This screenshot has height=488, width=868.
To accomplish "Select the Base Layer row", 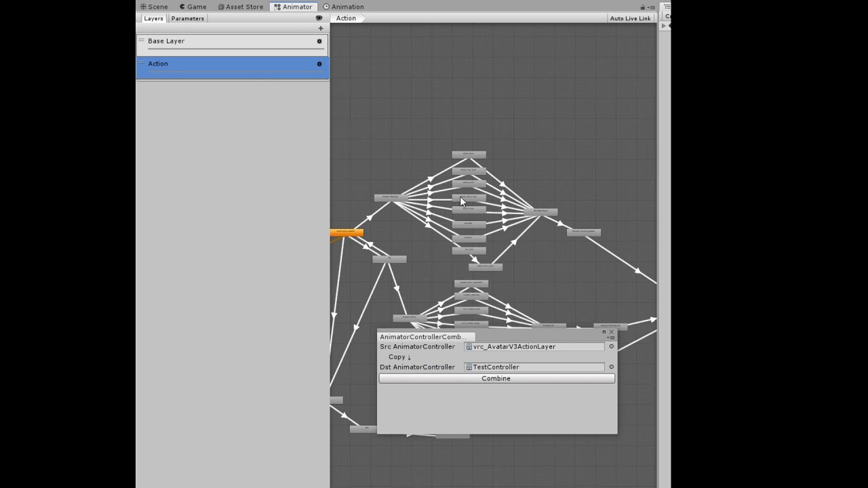I will pyautogui.click(x=233, y=45).
